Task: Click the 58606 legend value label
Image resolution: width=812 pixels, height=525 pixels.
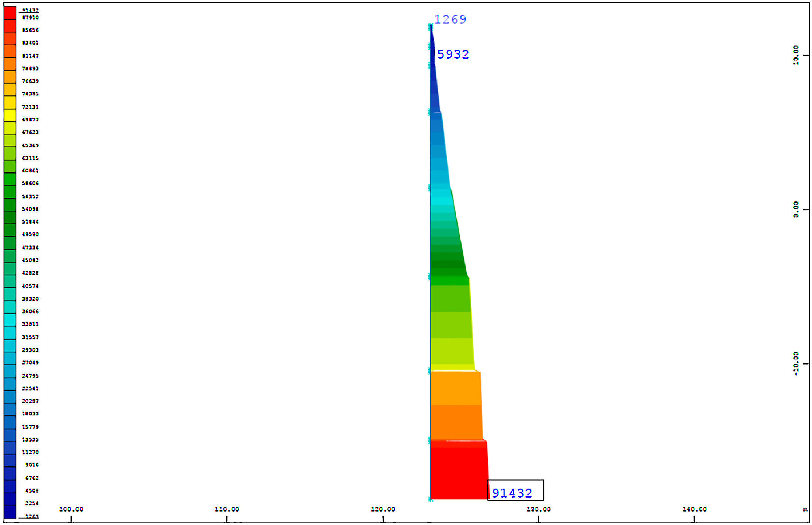Action: (x=30, y=183)
